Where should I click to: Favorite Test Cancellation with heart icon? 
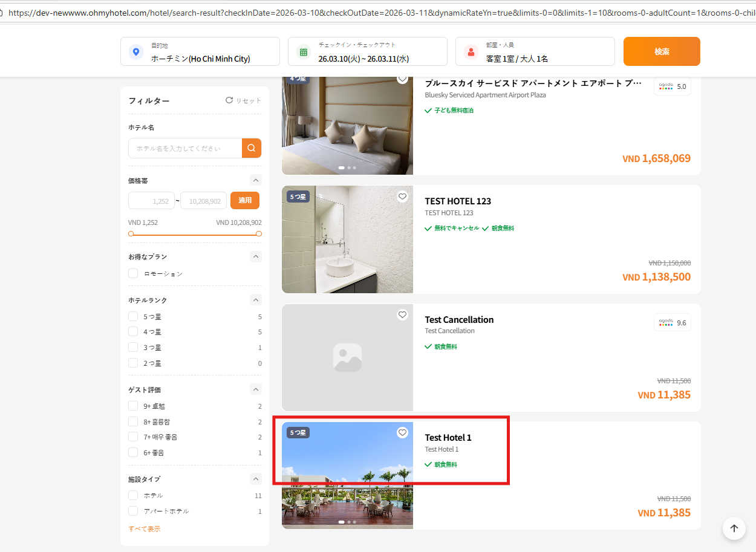[x=402, y=314]
